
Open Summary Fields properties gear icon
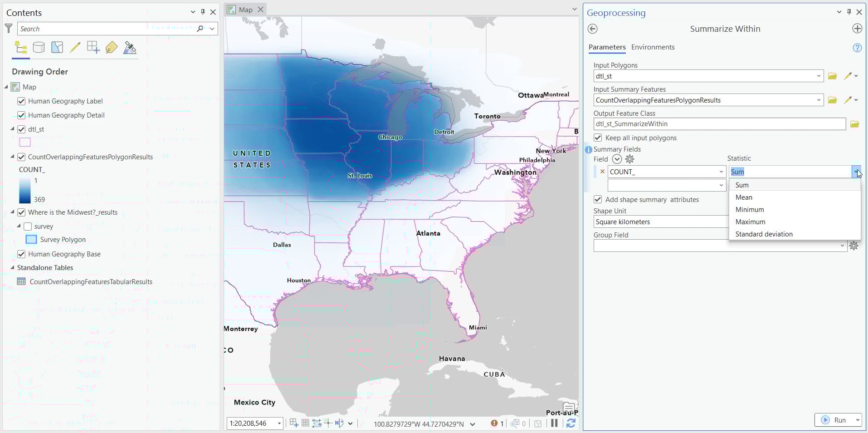coord(629,159)
